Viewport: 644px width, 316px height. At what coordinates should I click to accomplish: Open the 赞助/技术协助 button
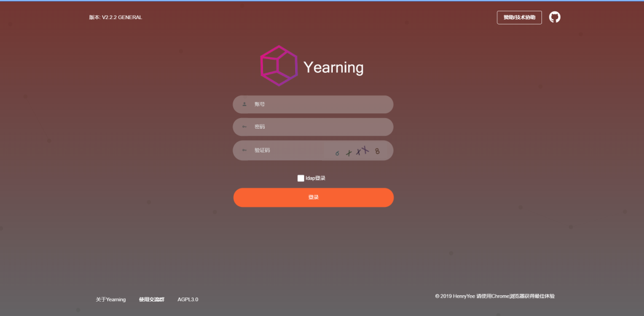519,18
